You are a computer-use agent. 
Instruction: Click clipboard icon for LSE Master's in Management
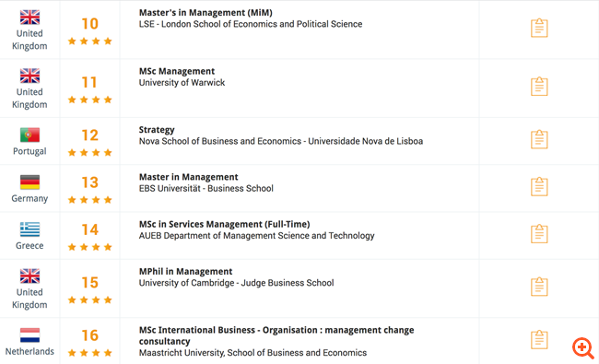click(x=539, y=28)
